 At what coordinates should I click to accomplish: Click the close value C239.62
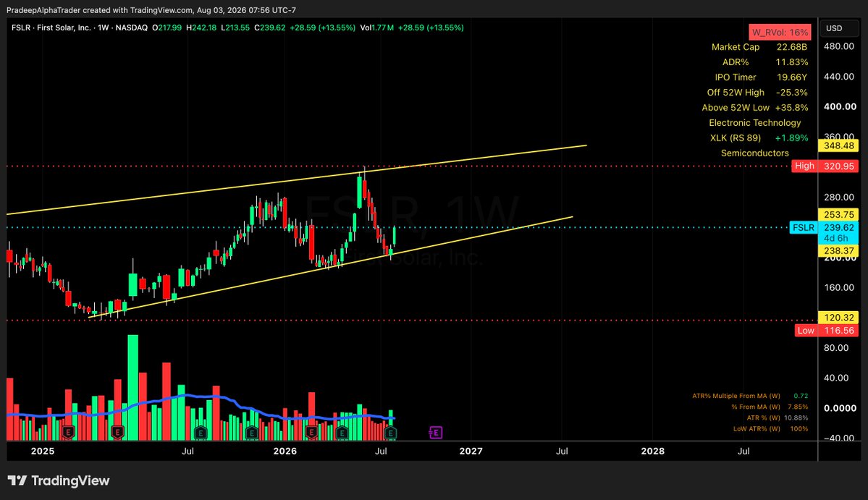pos(270,27)
